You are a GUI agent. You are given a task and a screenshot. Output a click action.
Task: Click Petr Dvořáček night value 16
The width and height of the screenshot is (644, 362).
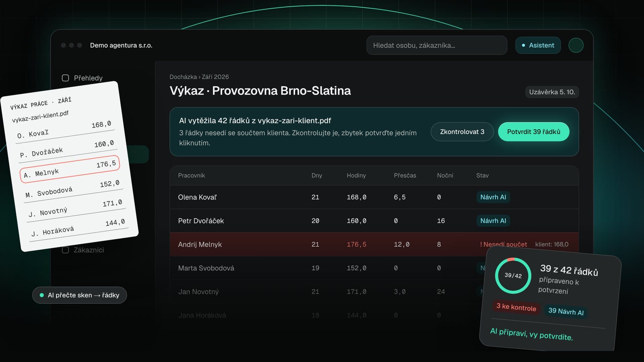point(441,221)
